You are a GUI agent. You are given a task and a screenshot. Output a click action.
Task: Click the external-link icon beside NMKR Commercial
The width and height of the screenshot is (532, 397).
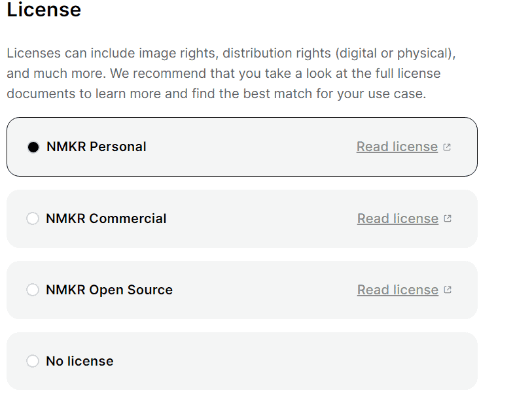[448, 218]
